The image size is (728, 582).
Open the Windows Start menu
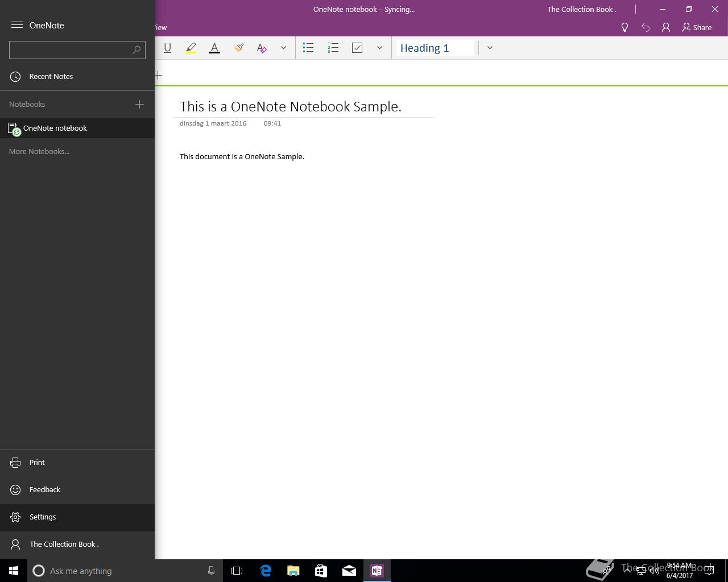pyautogui.click(x=14, y=571)
